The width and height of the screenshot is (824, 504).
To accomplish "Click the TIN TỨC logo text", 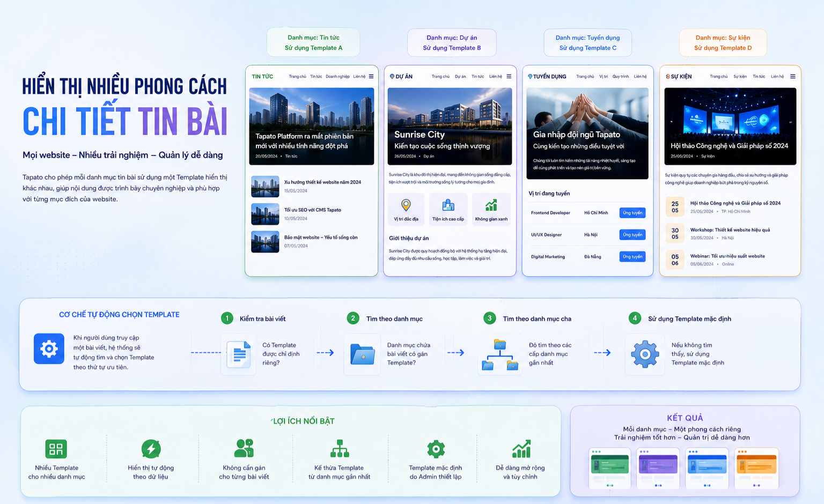I will pyautogui.click(x=262, y=76).
